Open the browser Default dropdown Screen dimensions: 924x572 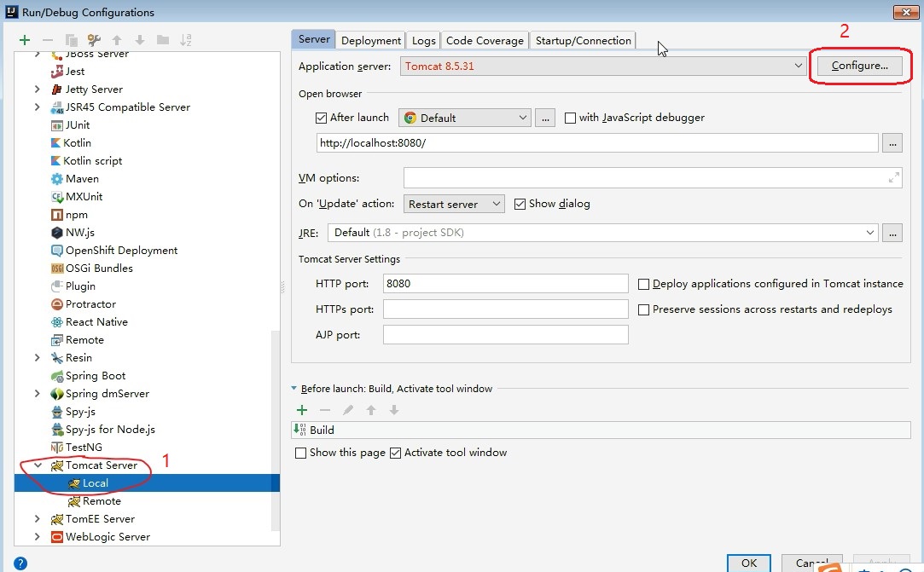coord(464,118)
